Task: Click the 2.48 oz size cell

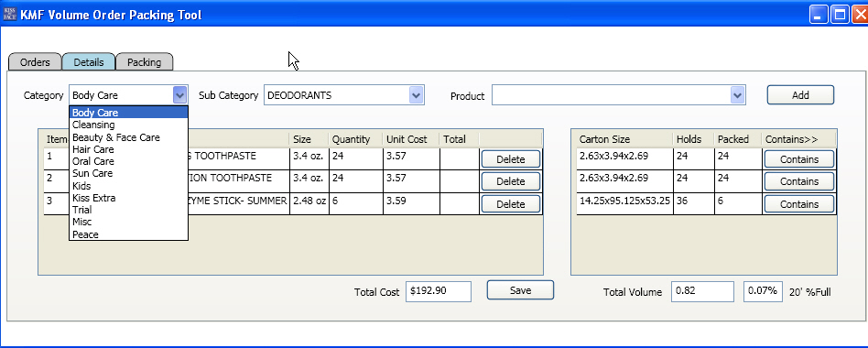Action: (309, 203)
